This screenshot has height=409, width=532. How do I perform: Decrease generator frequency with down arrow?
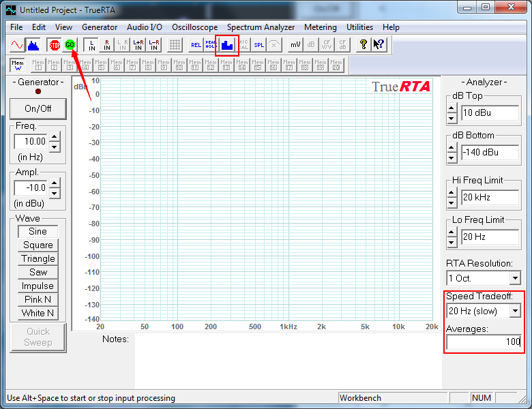pos(55,147)
